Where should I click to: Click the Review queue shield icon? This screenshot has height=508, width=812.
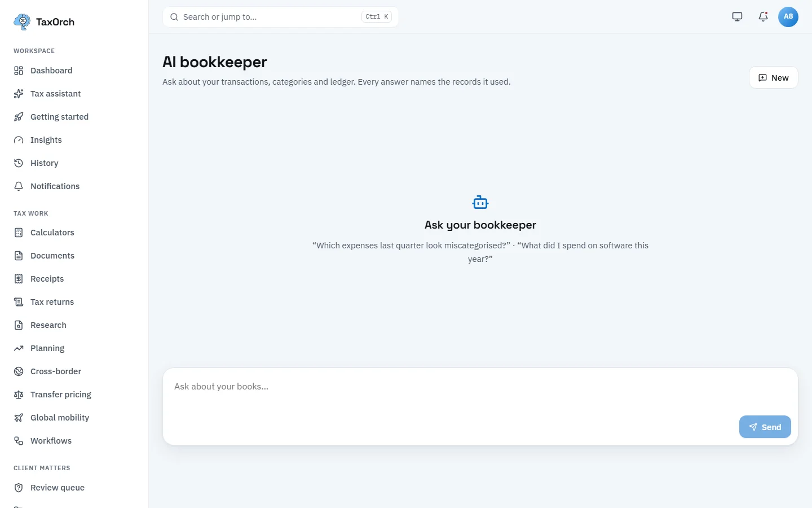point(19,488)
